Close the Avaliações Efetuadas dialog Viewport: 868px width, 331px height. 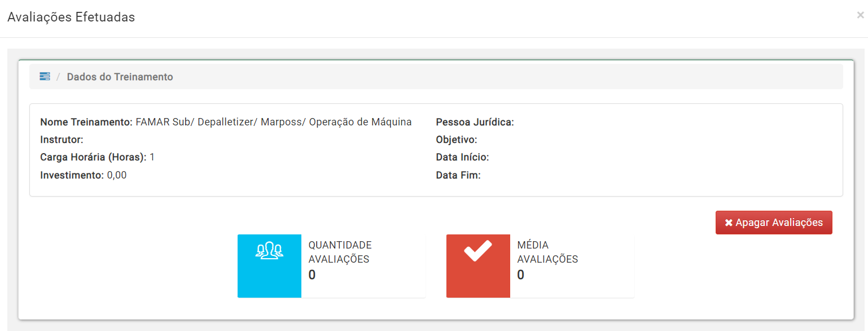(860, 16)
